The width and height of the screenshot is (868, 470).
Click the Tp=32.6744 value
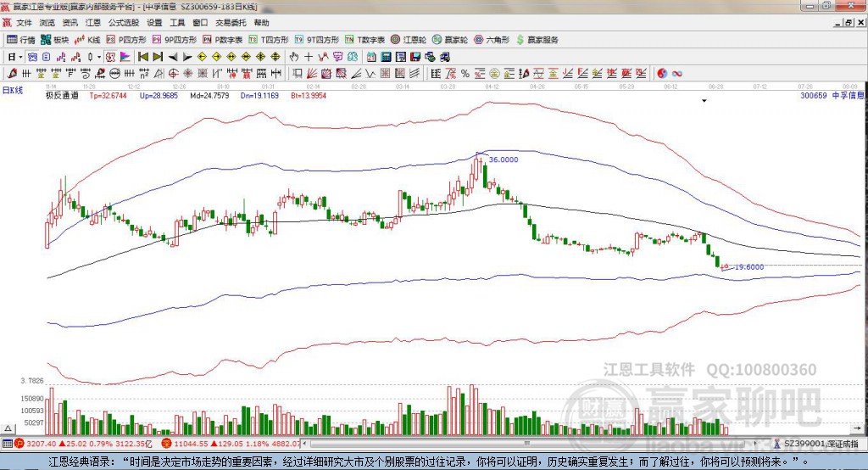pos(108,95)
